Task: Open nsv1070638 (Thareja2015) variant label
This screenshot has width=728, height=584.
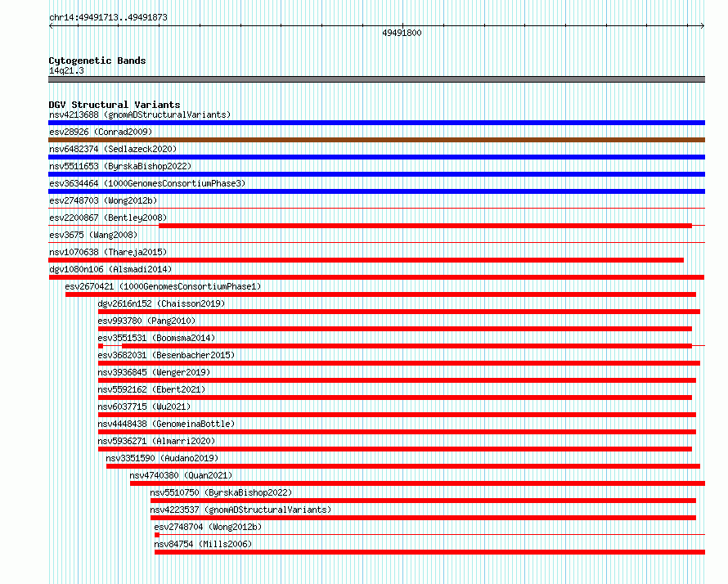Action: tap(108, 252)
